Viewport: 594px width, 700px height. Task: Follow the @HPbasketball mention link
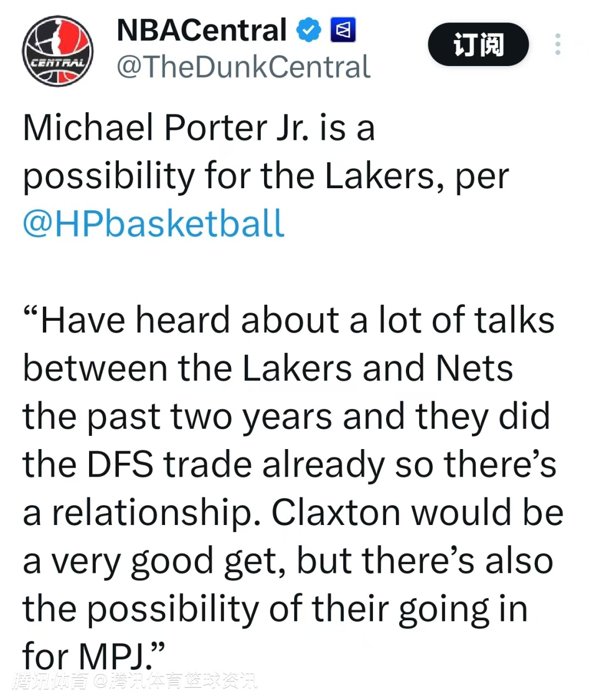tap(153, 223)
